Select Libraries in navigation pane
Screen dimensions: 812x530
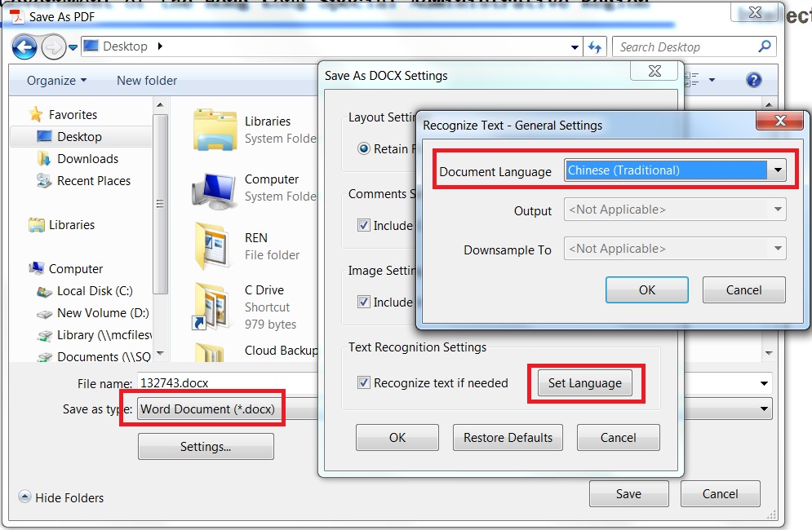tap(72, 225)
